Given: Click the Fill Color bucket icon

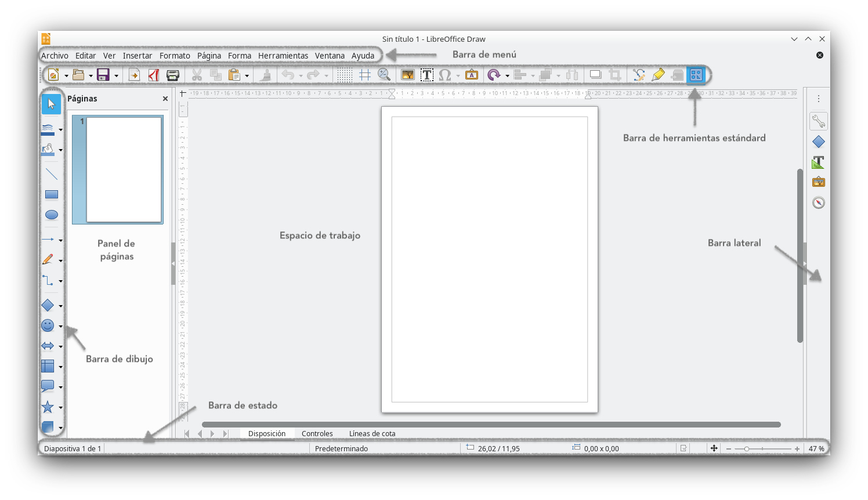Looking at the screenshot, I should coord(48,150).
